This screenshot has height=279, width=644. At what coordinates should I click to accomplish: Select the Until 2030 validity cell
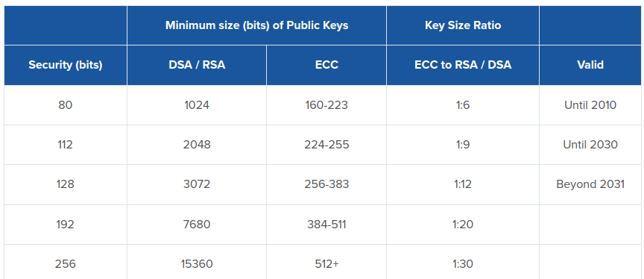(x=590, y=145)
